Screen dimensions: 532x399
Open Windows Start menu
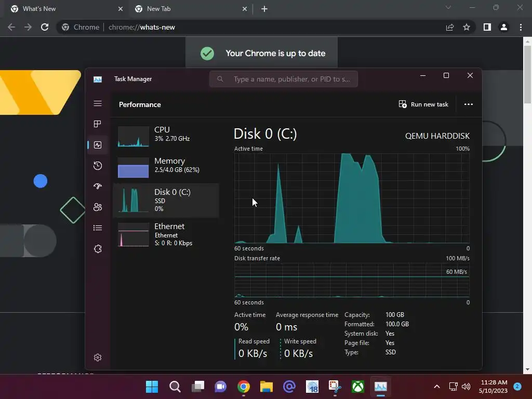152,387
